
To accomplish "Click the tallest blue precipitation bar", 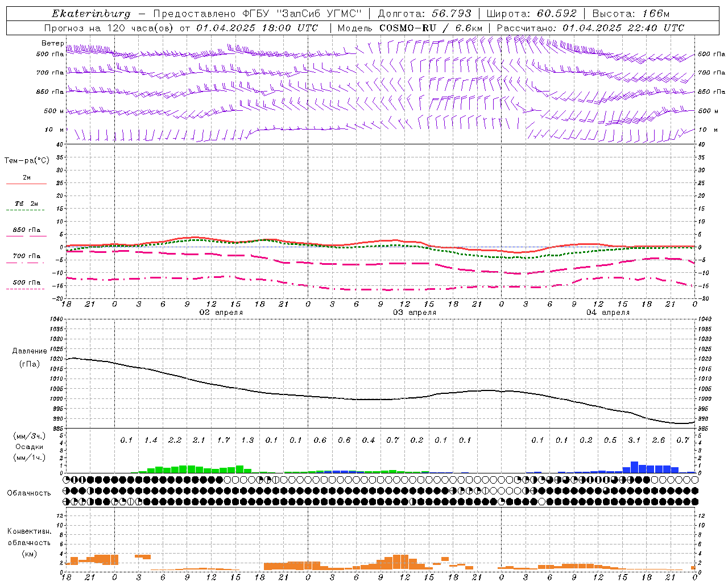I will click(634, 467).
